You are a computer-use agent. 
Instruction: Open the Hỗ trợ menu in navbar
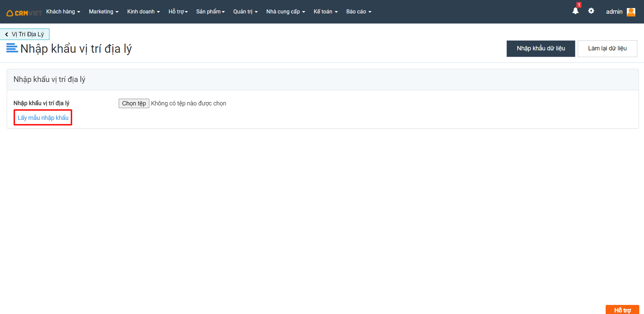pyautogui.click(x=178, y=12)
